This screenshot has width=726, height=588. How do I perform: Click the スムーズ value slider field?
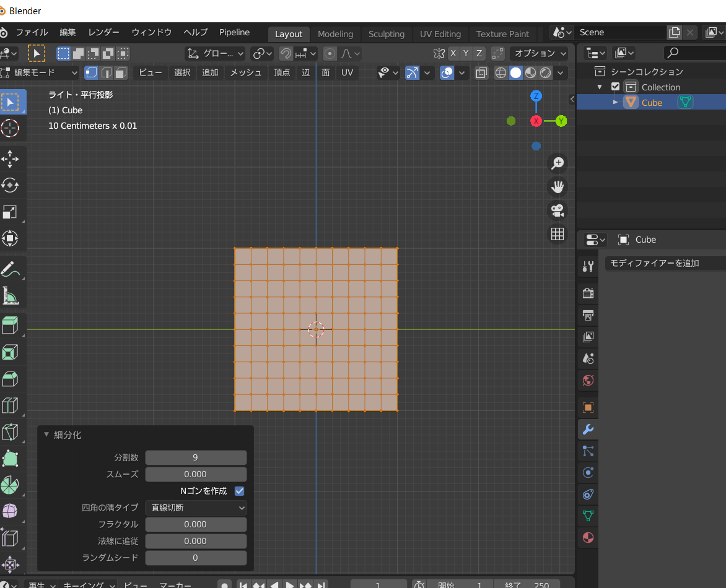196,474
